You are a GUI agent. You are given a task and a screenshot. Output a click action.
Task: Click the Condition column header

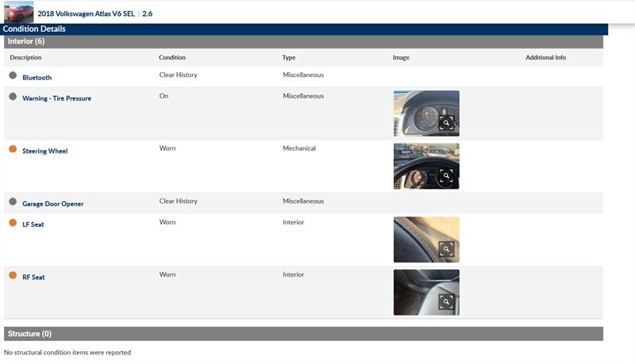coord(172,57)
